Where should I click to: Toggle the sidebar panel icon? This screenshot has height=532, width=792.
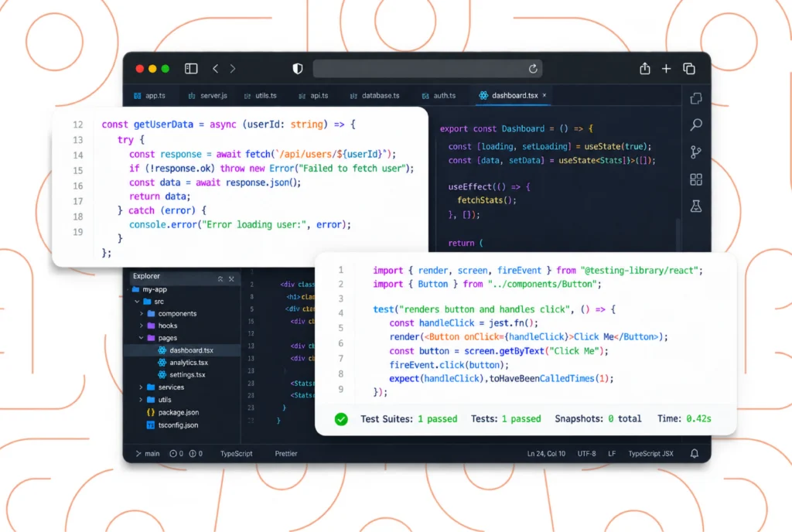click(x=191, y=69)
